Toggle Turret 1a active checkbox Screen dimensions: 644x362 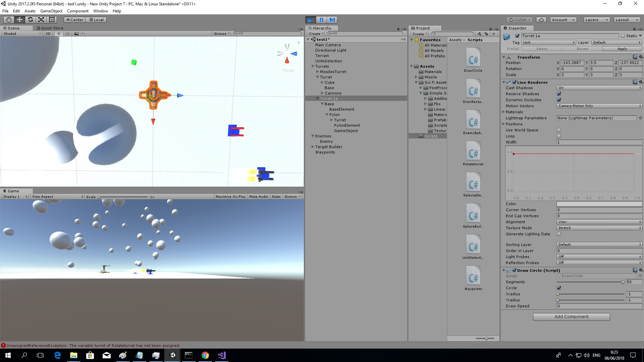pos(517,36)
